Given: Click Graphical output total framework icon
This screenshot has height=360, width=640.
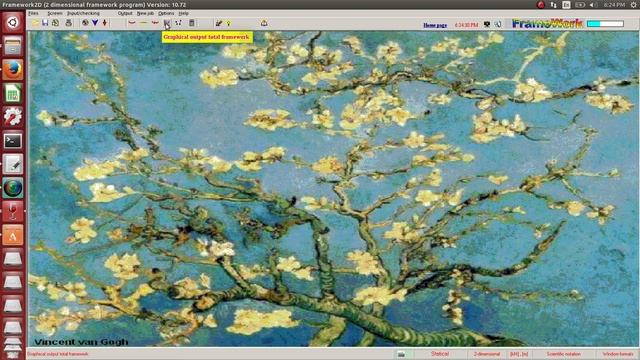Looking at the screenshot, I should click(x=167, y=23).
